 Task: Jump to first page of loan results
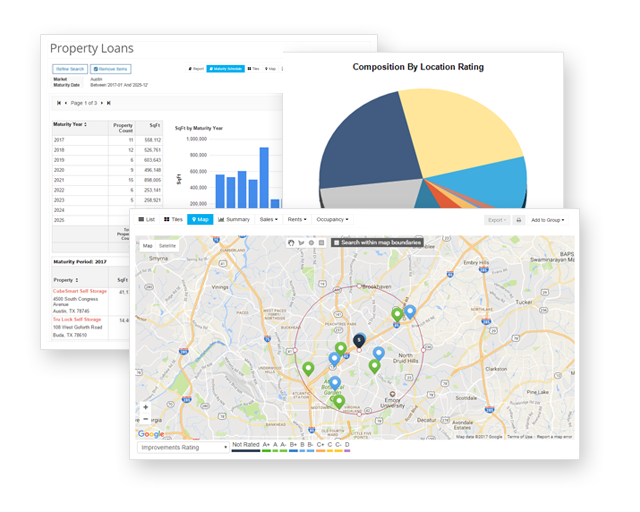point(58,103)
